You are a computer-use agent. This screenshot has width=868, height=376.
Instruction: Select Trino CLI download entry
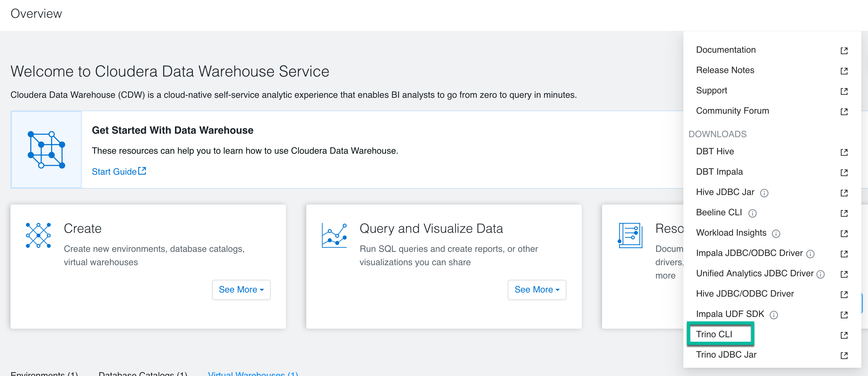714,334
